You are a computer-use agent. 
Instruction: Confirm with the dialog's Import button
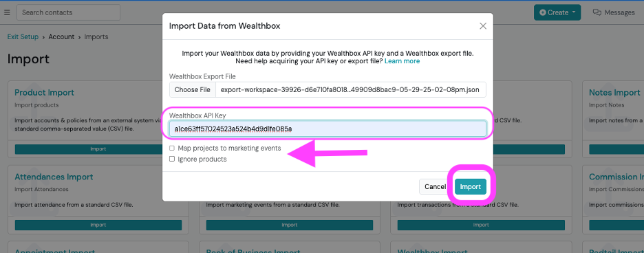(470, 187)
